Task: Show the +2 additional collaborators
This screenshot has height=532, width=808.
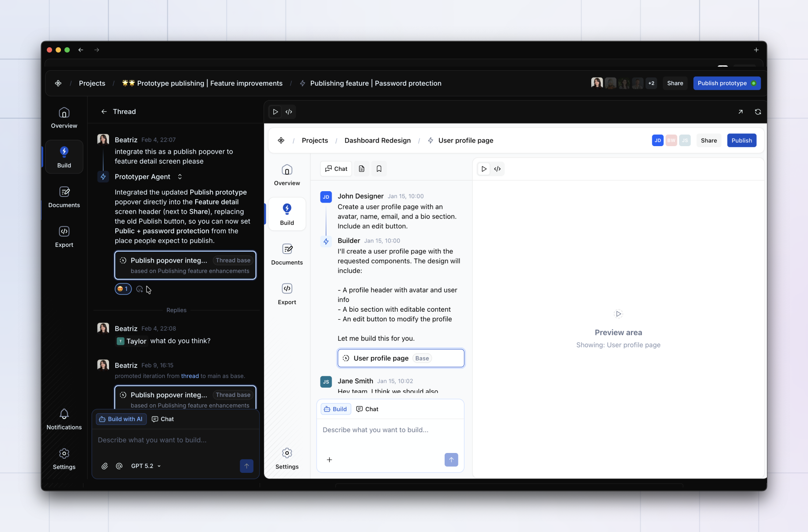Action: tap(651, 83)
